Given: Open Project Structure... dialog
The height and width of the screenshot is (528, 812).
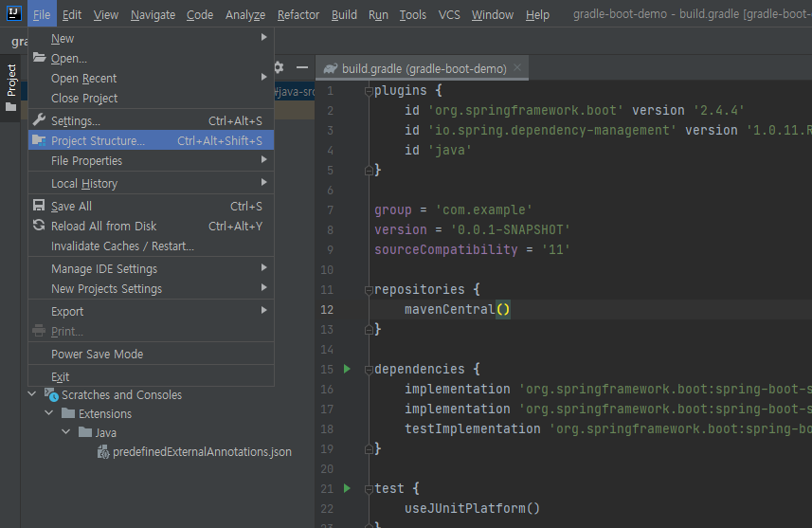Looking at the screenshot, I should coord(151,140).
